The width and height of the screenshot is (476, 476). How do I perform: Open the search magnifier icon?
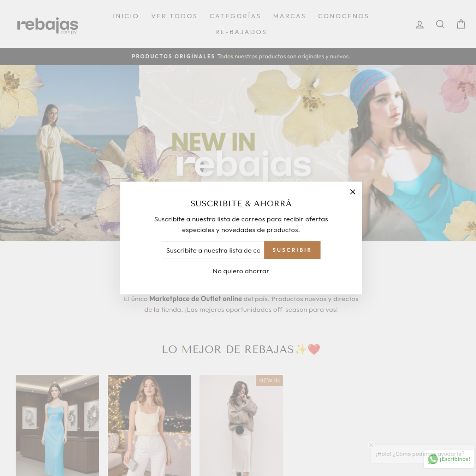tap(440, 24)
